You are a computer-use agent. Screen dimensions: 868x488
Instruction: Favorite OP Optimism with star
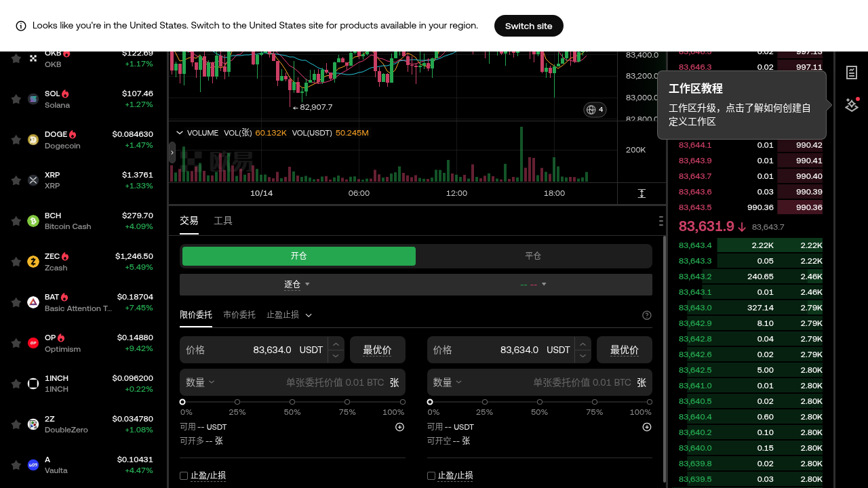pos(16,343)
